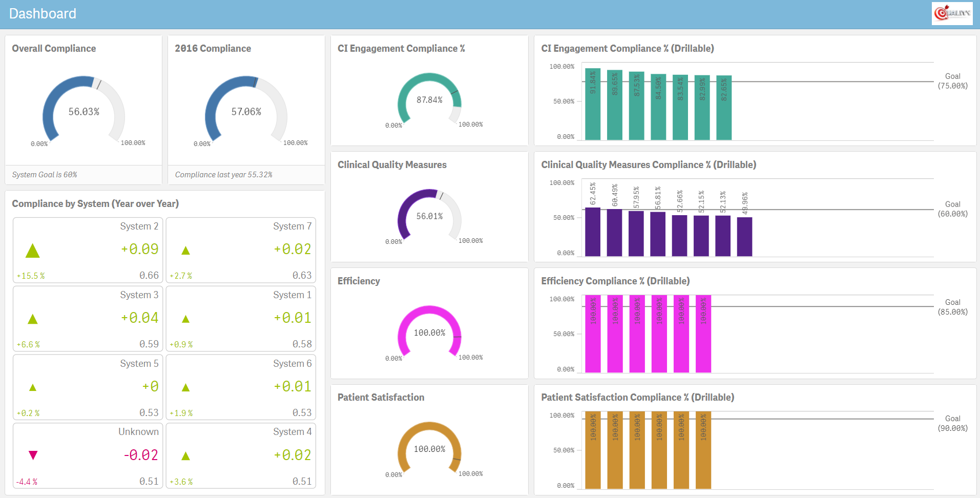Click the 91.84% bar in the CI Engagement chart
The width and height of the screenshot is (980, 498).
[x=593, y=104]
